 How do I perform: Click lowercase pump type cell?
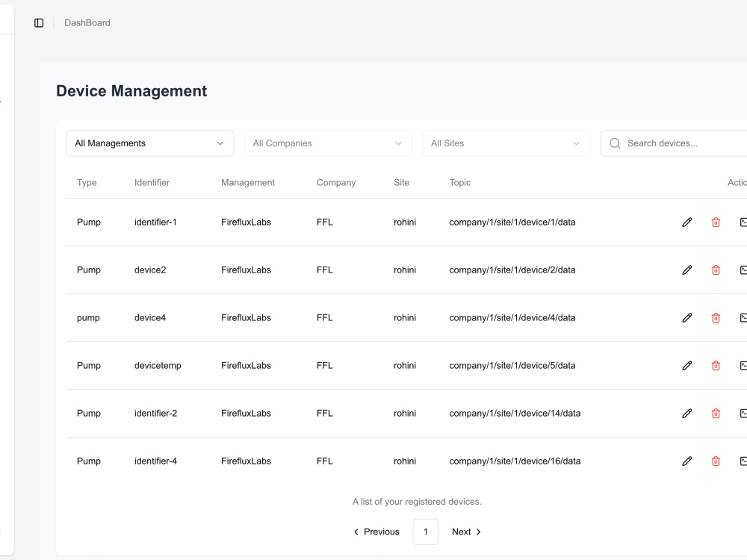pyautogui.click(x=88, y=318)
